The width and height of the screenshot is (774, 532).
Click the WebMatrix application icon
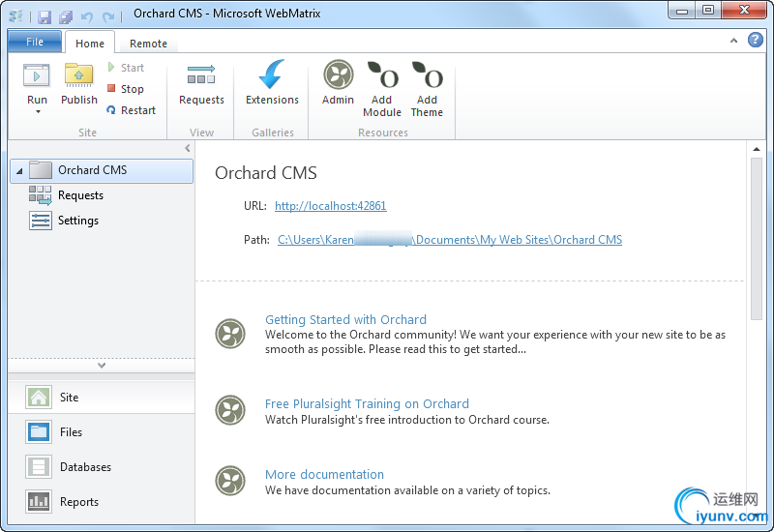[15, 16]
